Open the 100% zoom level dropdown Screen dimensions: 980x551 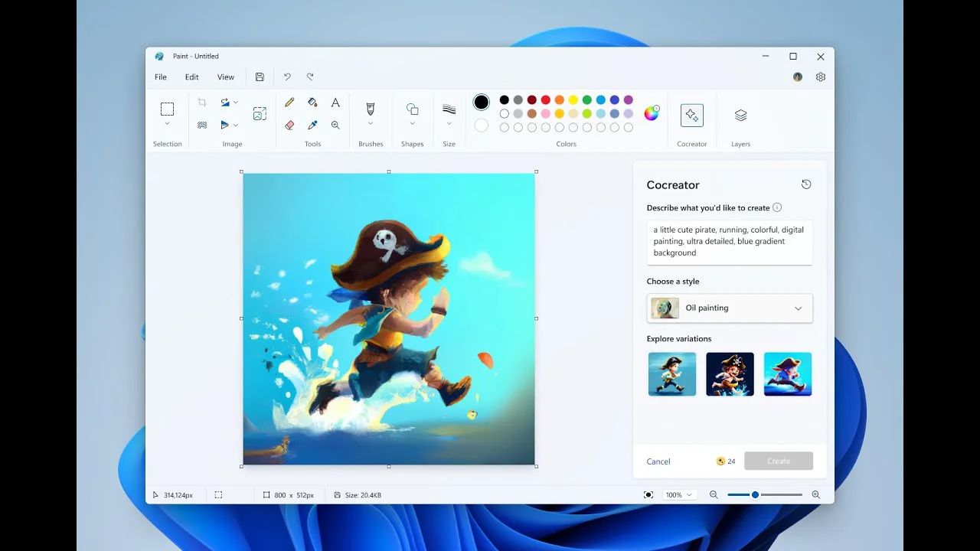coord(679,495)
